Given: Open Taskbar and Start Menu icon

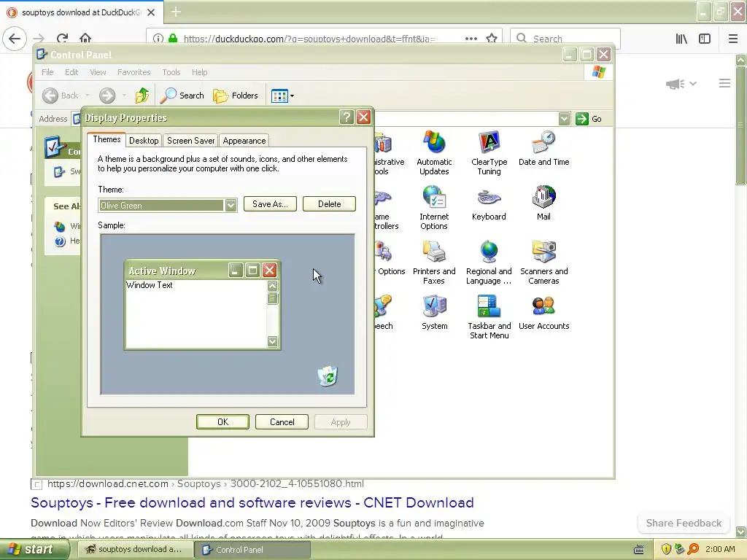Looking at the screenshot, I should (x=489, y=317).
